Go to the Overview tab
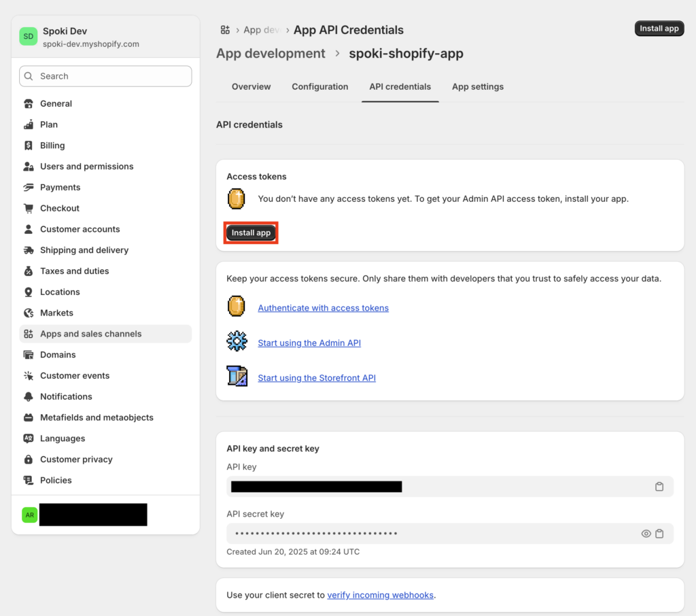 click(251, 87)
